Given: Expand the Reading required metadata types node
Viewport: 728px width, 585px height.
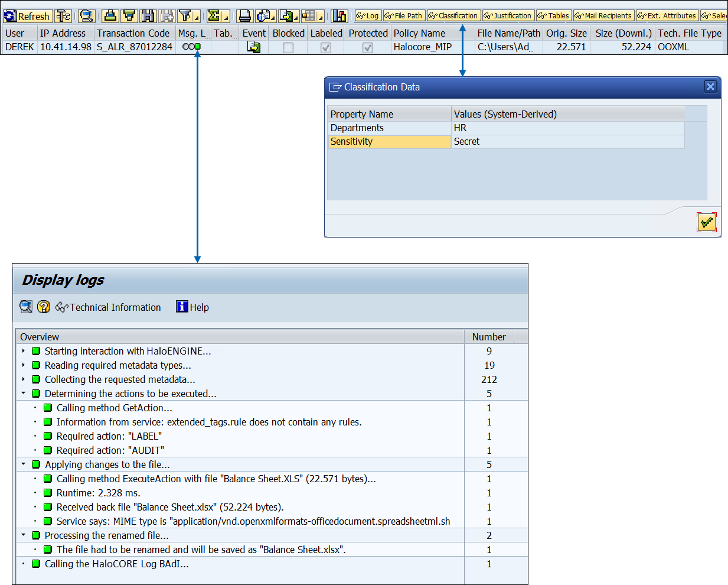Looking at the screenshot, I should 24,365.
